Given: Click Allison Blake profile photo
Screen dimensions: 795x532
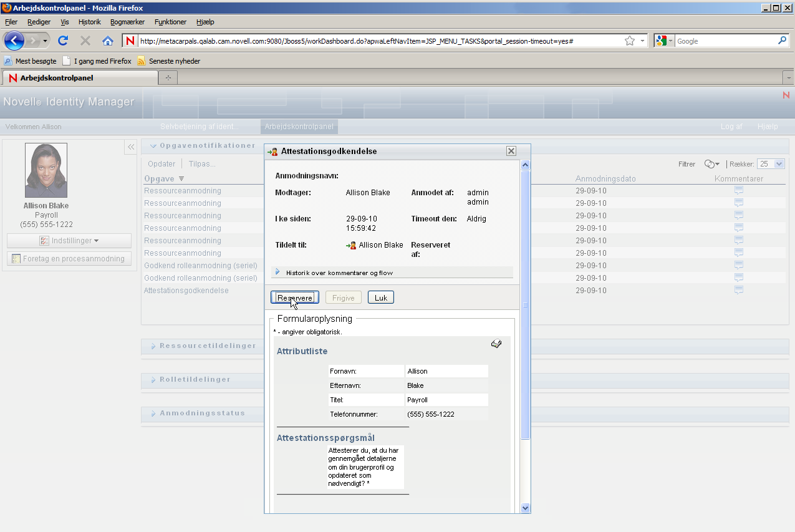Looking at the screenshot, I should point(46,170).
